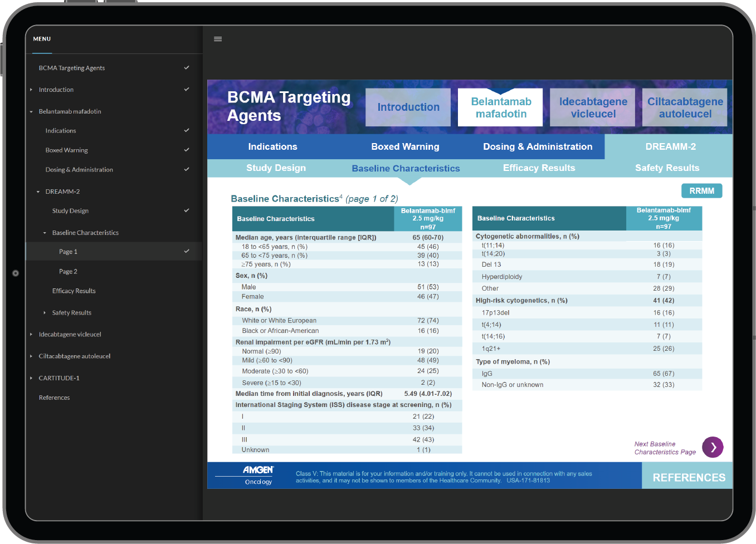The height and width of the screenshot is (544, 756).
Task: Go to Safety Results section tab
Action: pyautogui.click(x=667, y=168)
